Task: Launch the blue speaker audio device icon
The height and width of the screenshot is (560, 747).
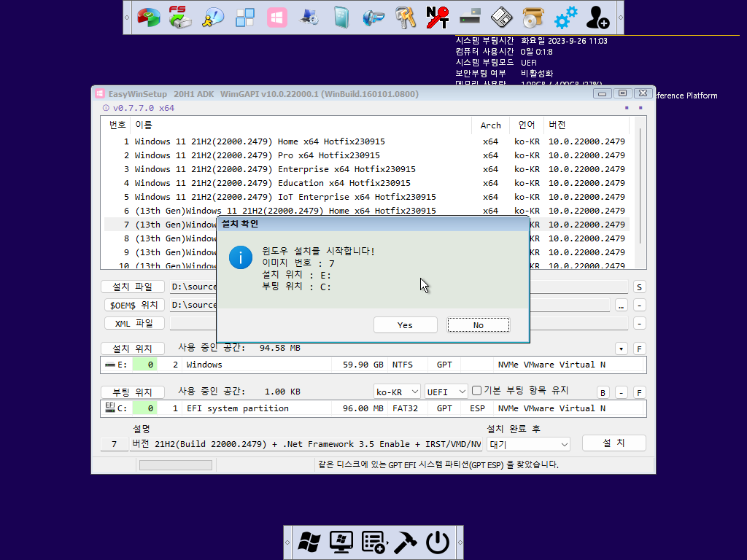Action: point(373,17)
